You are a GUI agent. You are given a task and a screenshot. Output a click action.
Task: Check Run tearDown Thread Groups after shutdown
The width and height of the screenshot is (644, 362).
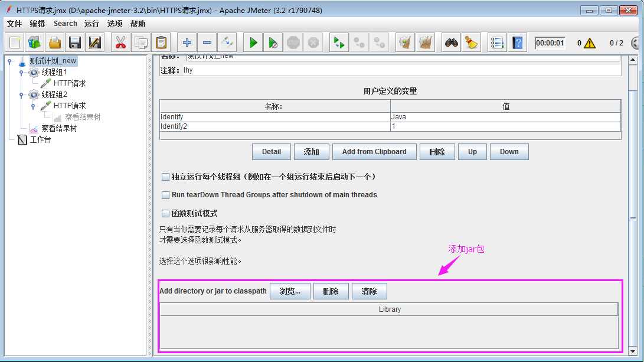pos(165,195)
